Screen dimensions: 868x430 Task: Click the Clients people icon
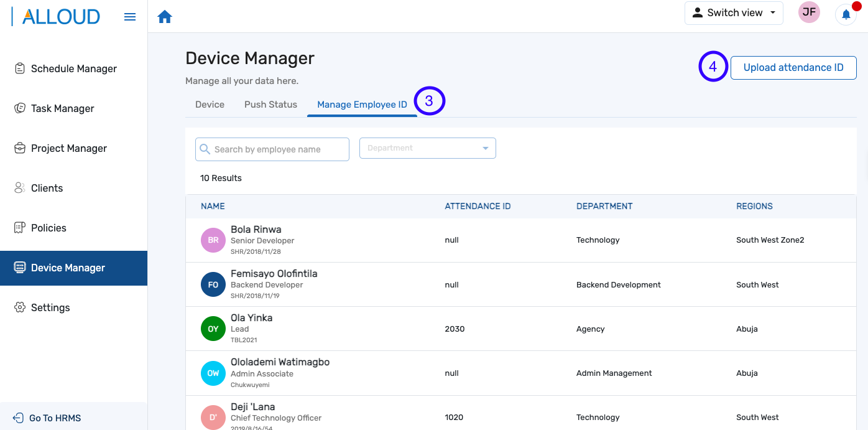pos(20,188)
